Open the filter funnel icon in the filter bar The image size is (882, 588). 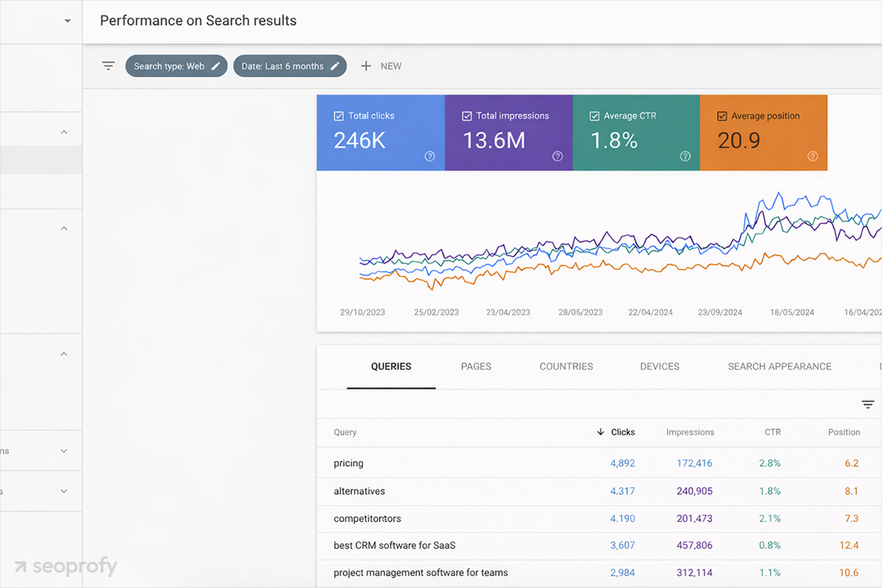(x=108, y=65)
